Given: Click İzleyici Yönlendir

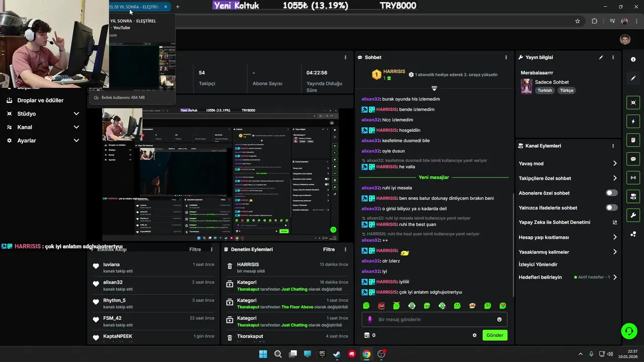Looking at the screenshot, I should 538,264.
